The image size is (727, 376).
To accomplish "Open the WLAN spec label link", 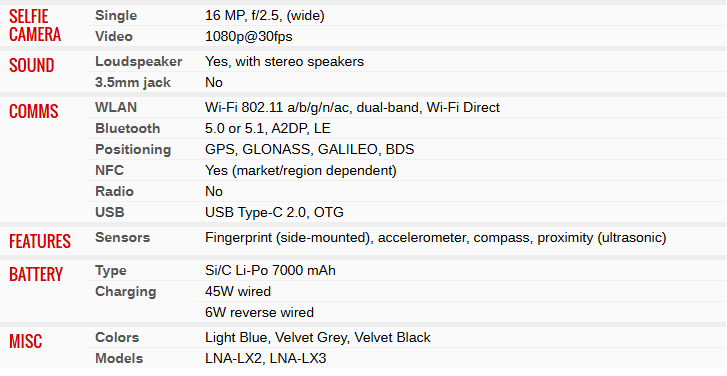I will pos(116,108).
